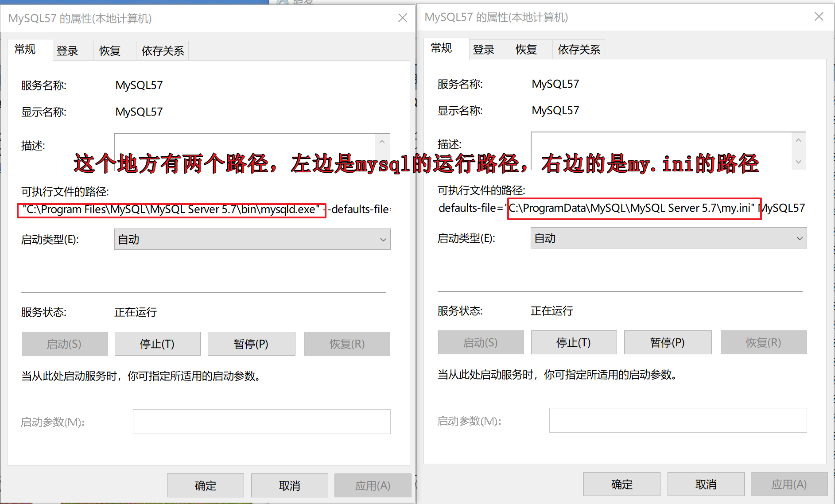Close the left MySQL57 properties dialog
The height and width of the screenshot is (504, 835).
tap(403, 18)
